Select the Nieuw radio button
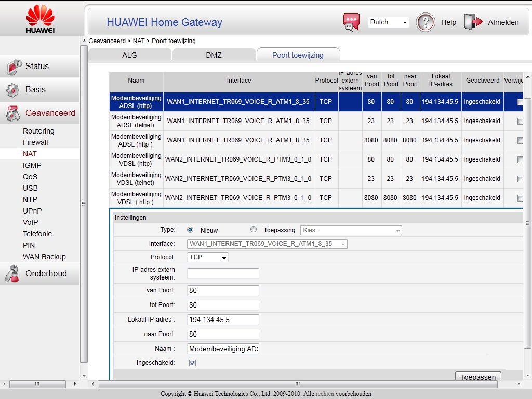 [x=190, y=230]
